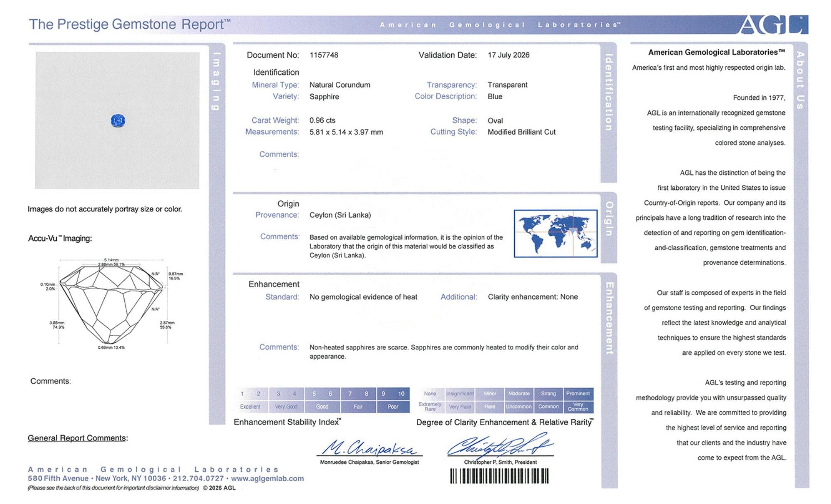Image resolution: width=831 pixels, height=504 pixels.
Task: Click the 'Very Good' stability scale cell
Action: click(286, 407)
